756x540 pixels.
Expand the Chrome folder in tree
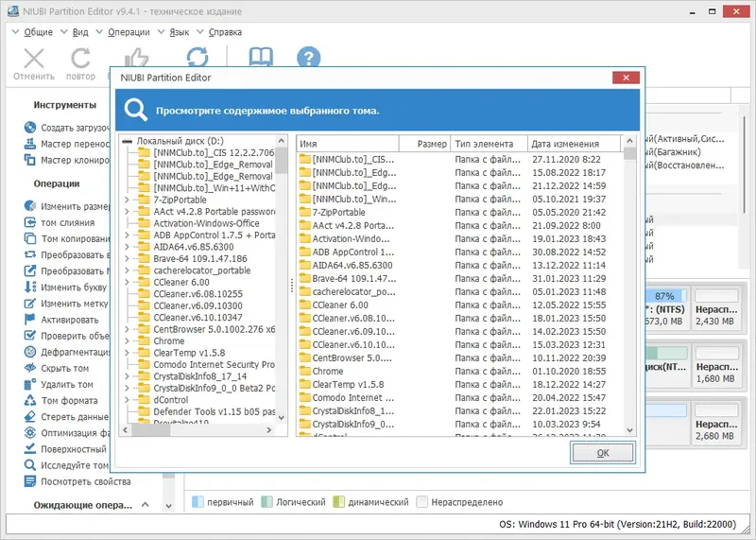(x=127, y=340)
